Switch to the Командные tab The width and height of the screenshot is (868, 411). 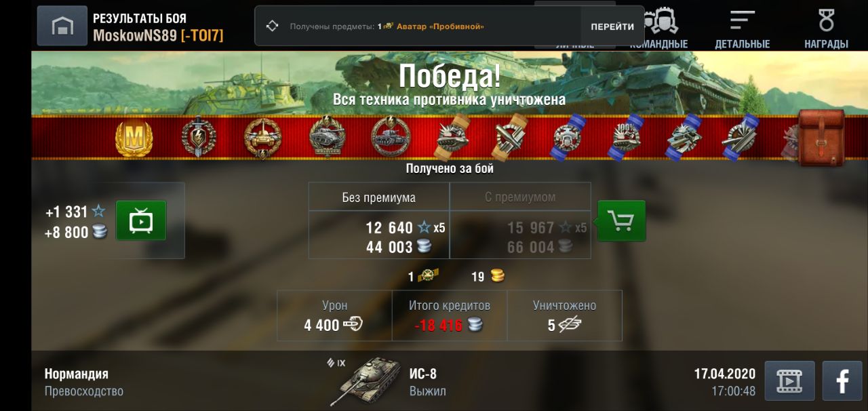pyautogui.click(x=658, y=28)
